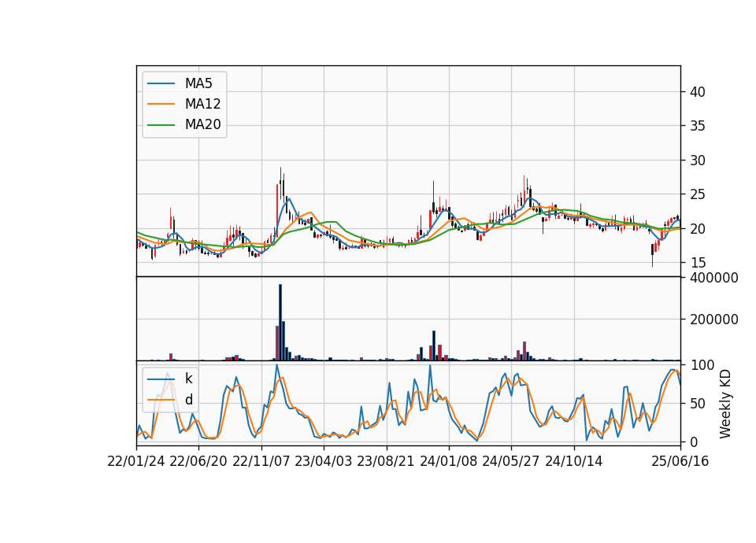Screen dimensions: 756x543
Task: Click the 22/11/07 date tick label
Action: click(261, 461)
